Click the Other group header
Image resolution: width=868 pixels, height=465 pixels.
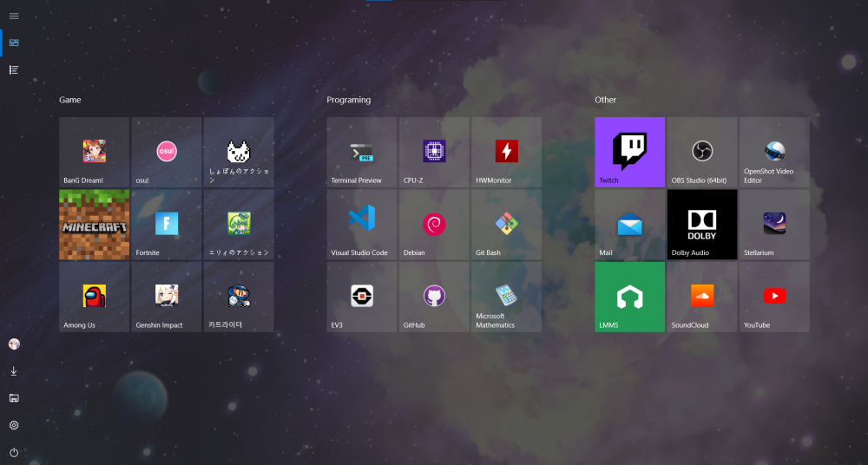pyautogui.click(x=606, y=100)
